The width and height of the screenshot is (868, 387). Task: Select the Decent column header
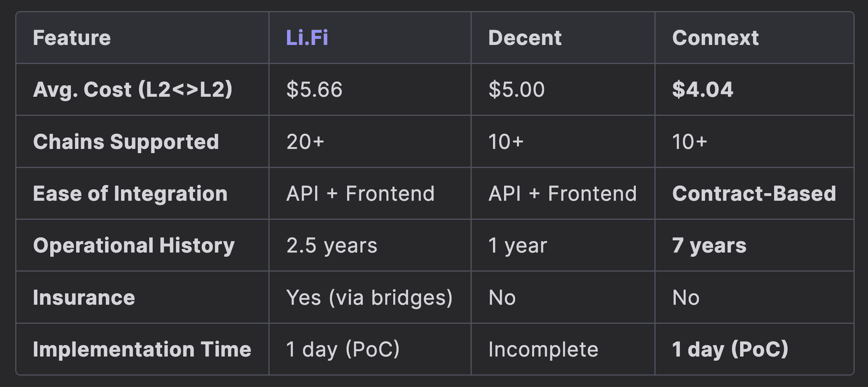pyautogui.click(x=525, y=38)
